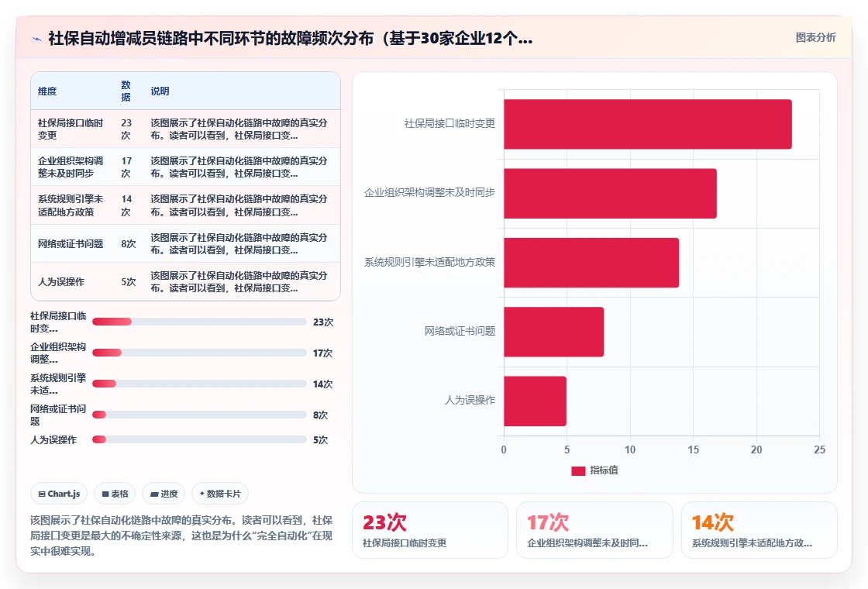Screen dimensions: 868x589
Task: Click the 系统规则引擎 progress bar showing 14次
Action: pos(199,384)
